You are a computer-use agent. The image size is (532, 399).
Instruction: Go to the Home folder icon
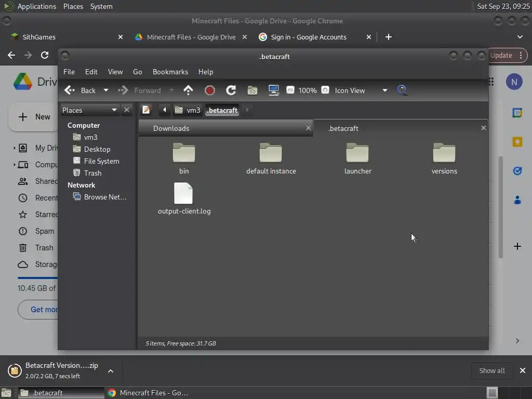pos(252,90)
